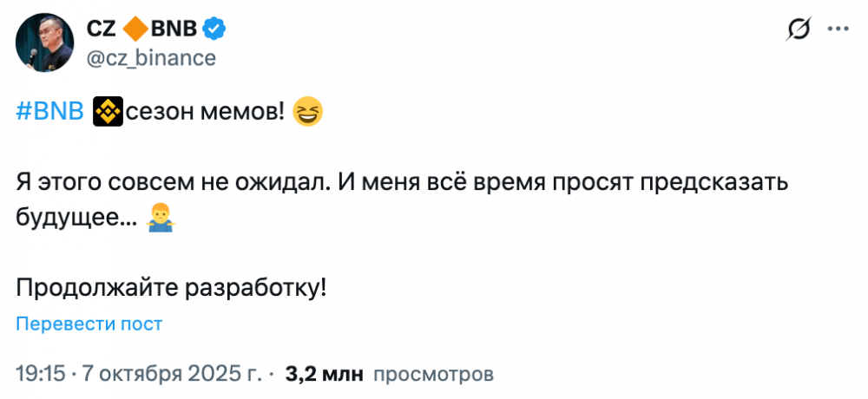Screen dimensions: 868x399
Task: Click the word "будущее…" in the post
Action: tap(76, 219)
